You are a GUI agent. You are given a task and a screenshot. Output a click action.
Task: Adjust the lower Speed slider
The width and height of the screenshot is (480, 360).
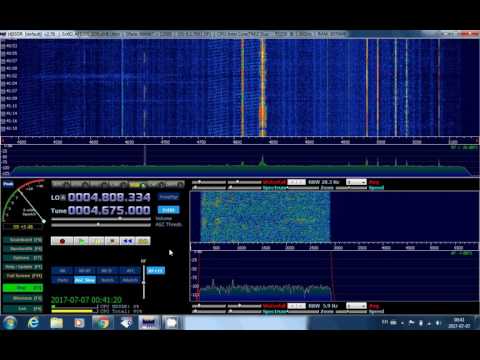pyautogui.click(x=351, y=312)
